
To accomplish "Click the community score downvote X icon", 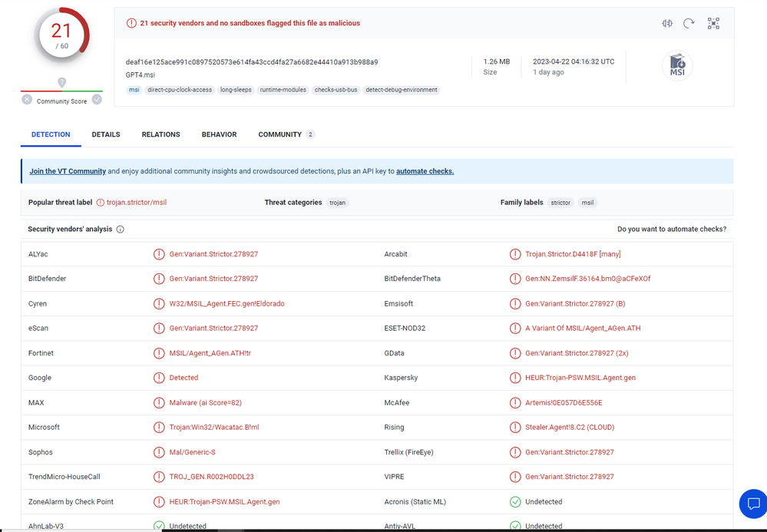I will pyautogui.click(x=27, y=100).
